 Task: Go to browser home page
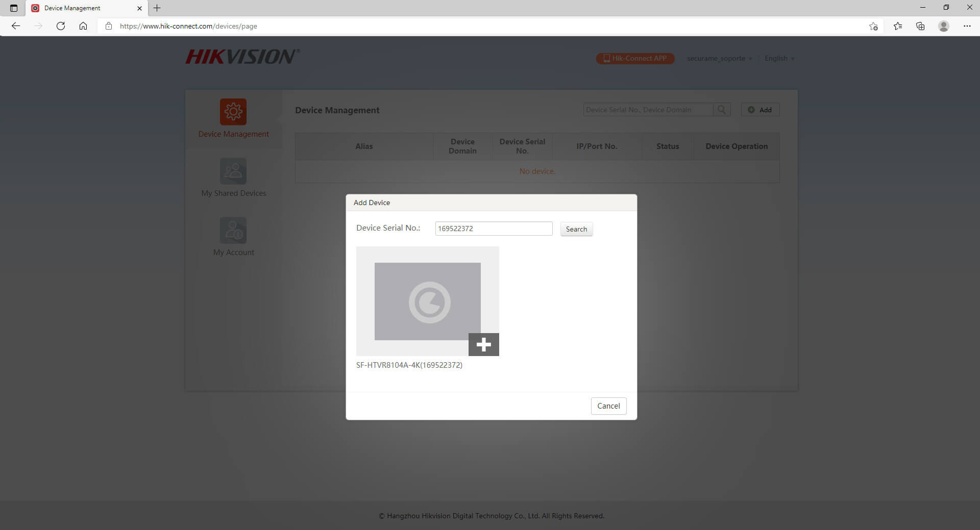pyautogui.click(x=83, y=26)
